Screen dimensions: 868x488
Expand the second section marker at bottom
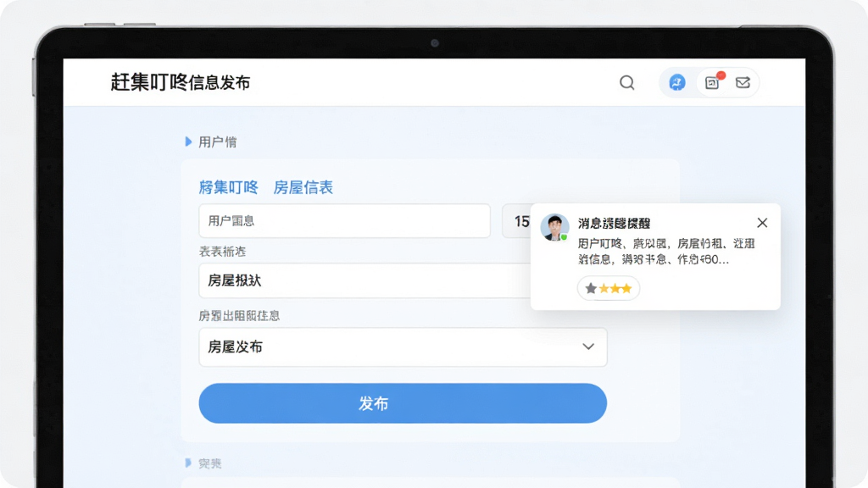pos(188,463)
